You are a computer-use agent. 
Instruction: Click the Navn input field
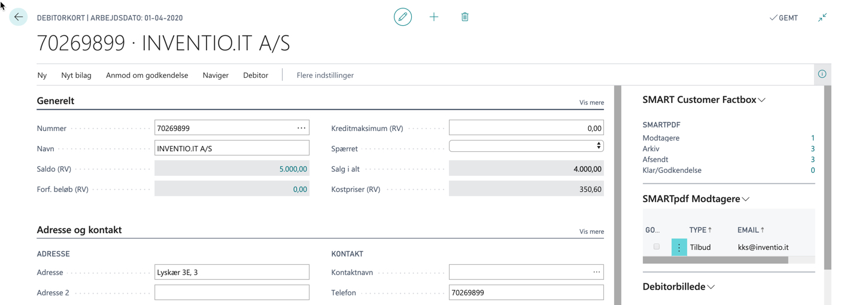click(232, 148)
